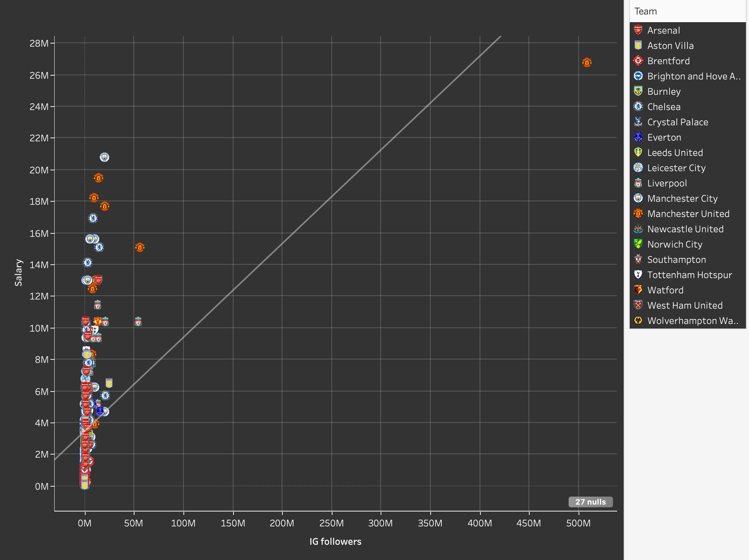Viewport: 749px width, 560px height.
Task: Select the Manchester City point near 21M salary
Action: coord(104,157)
